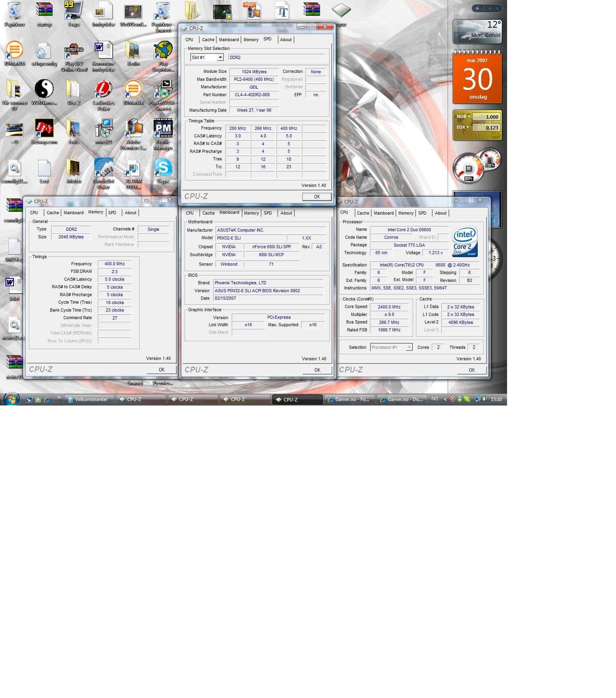The image size is (616, 698).
Task: Open Internet Explorer quick launch icon
Action: coord(47,399)
